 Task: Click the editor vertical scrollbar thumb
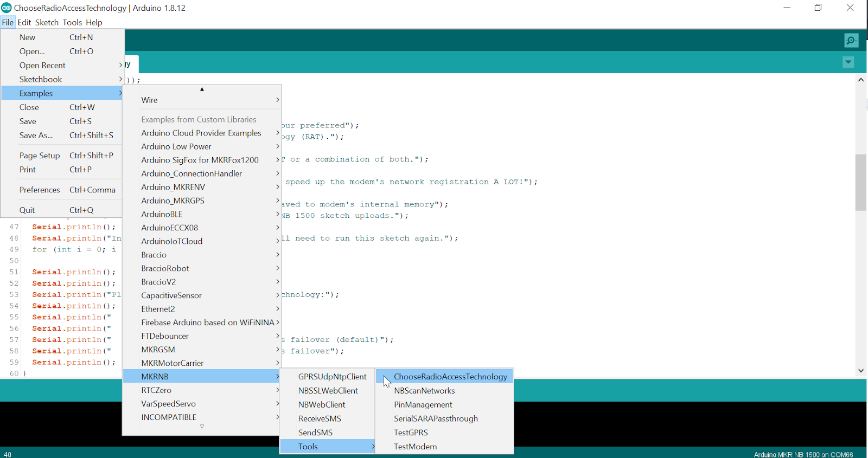(x=860, y=183)
